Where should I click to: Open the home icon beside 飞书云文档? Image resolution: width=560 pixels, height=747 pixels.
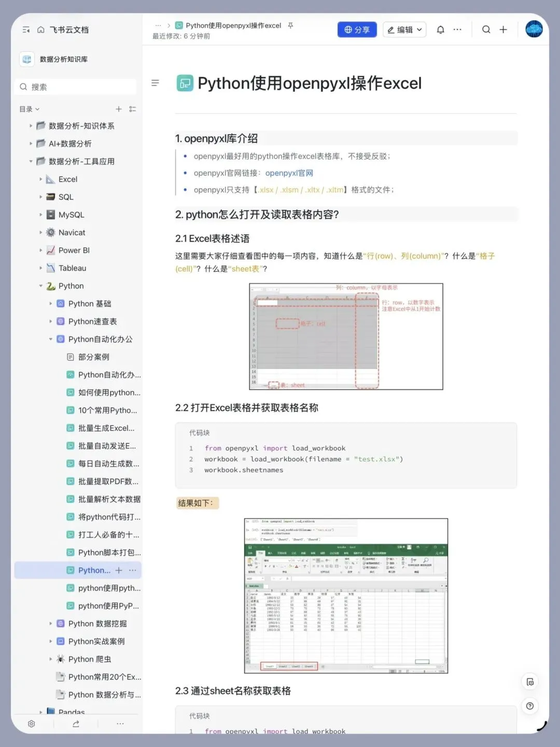coord(41,30)
